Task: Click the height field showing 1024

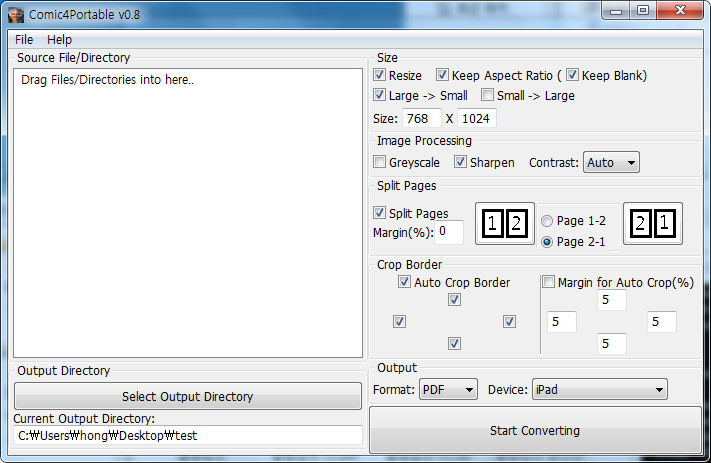Action: pos(477,118)
